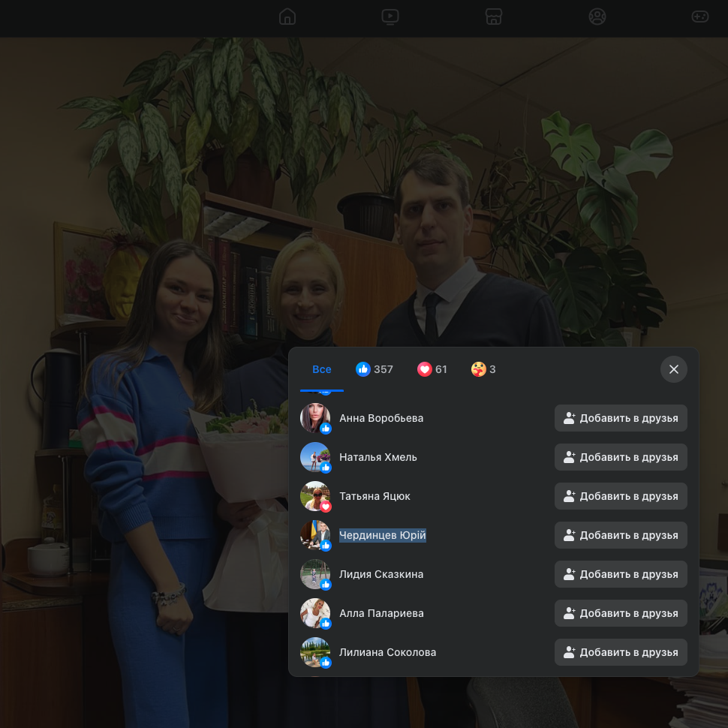The width and height of the screenshot is (728, 728).
Task: Open Наталья Хмель profile name
Action: coord(378,457)
